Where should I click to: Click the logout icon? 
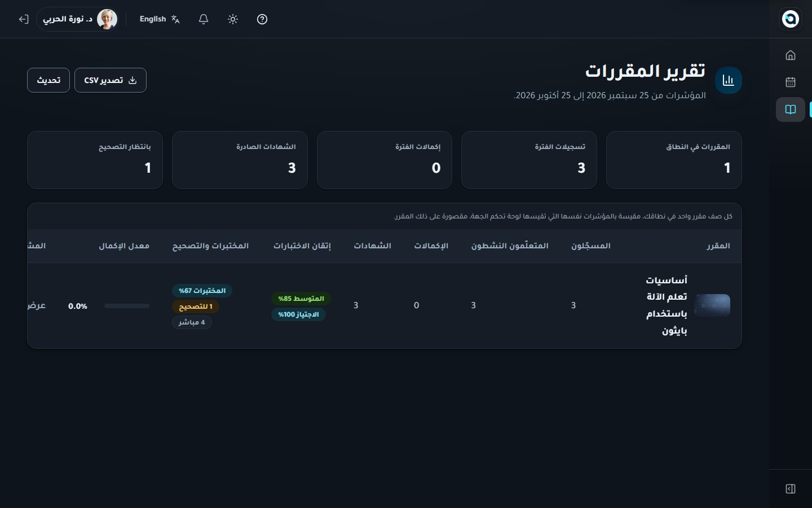pyautogui.click(x=24, y=19)
